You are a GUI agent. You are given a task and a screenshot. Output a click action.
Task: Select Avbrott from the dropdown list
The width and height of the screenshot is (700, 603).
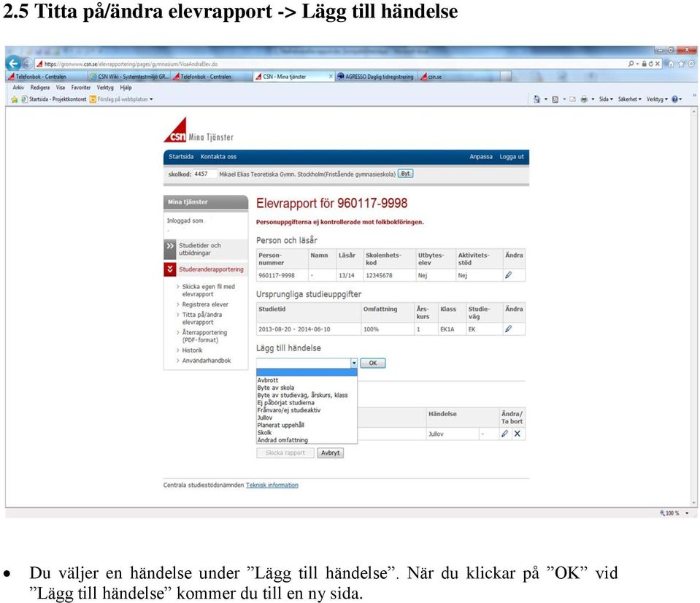coord(307,380)
